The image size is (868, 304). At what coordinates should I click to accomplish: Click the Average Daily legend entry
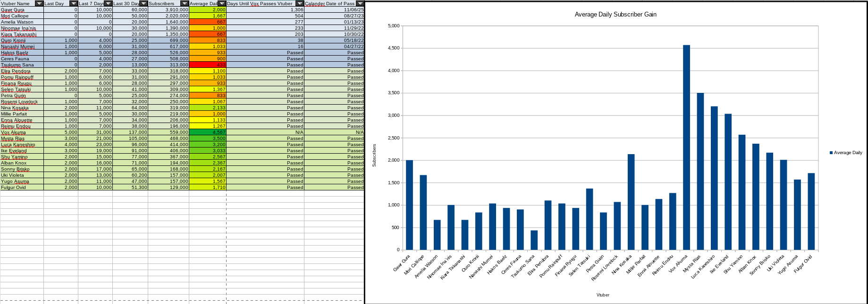point(847,153)
